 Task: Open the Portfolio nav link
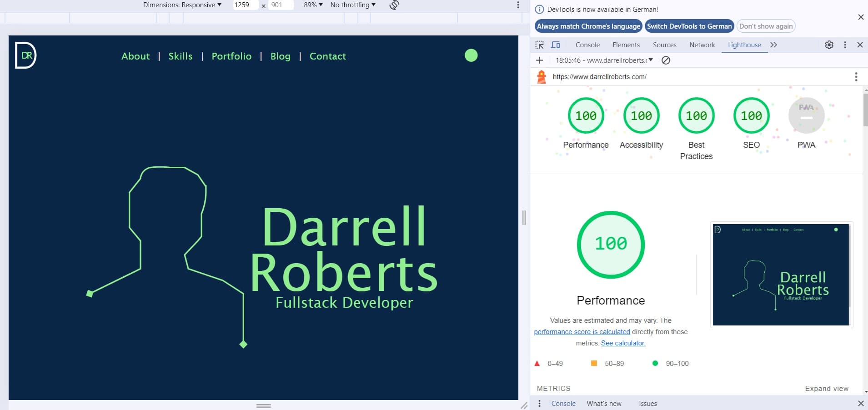231,56
